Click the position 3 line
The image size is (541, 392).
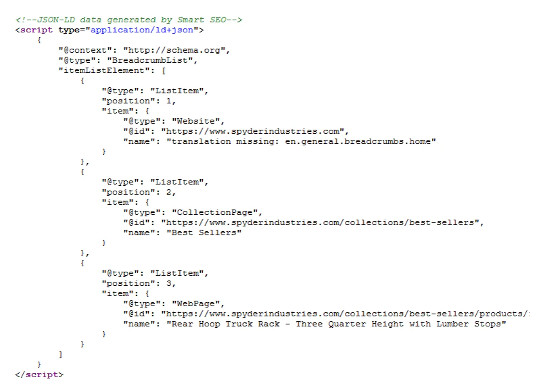(139, 283)
